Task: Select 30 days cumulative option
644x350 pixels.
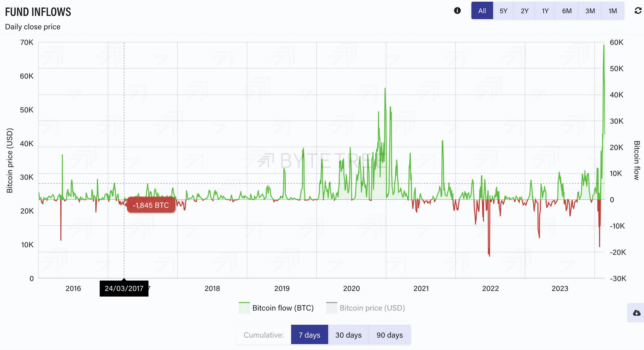Action: pos(348,335)
